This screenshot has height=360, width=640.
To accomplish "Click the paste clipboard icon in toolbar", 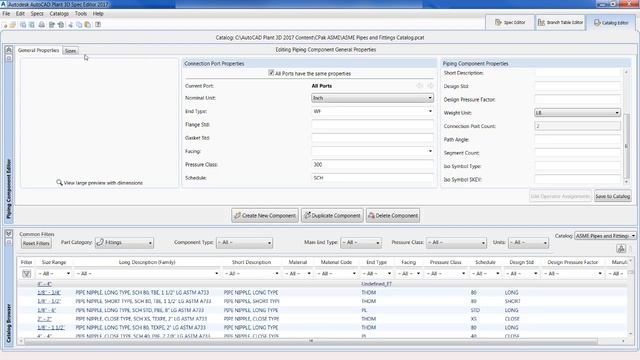I will 87,25.
